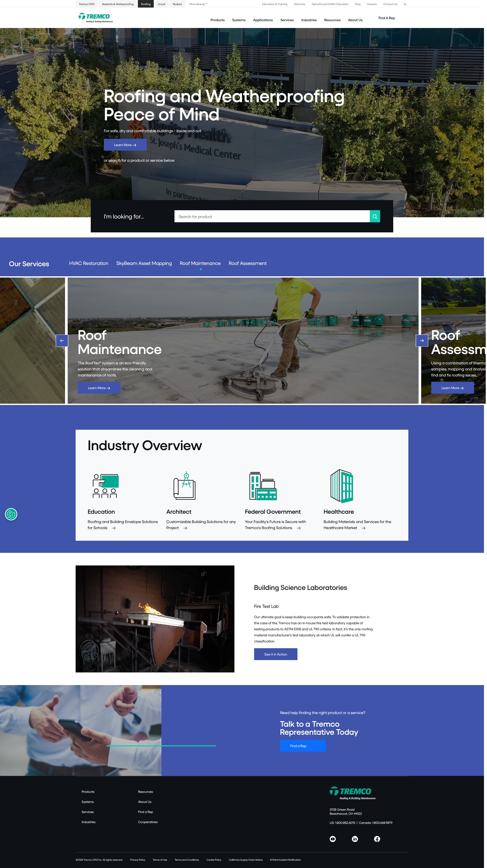Switch to Sealants & Waterproofing brand tab
The width and height of the screenshot is (487, 868).
coord(118,4)
